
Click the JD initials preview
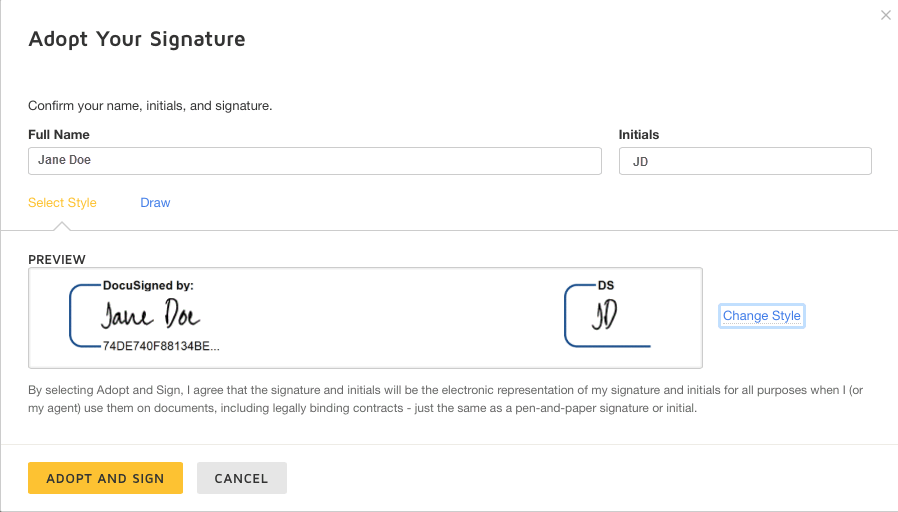click(x=604, y=316)
